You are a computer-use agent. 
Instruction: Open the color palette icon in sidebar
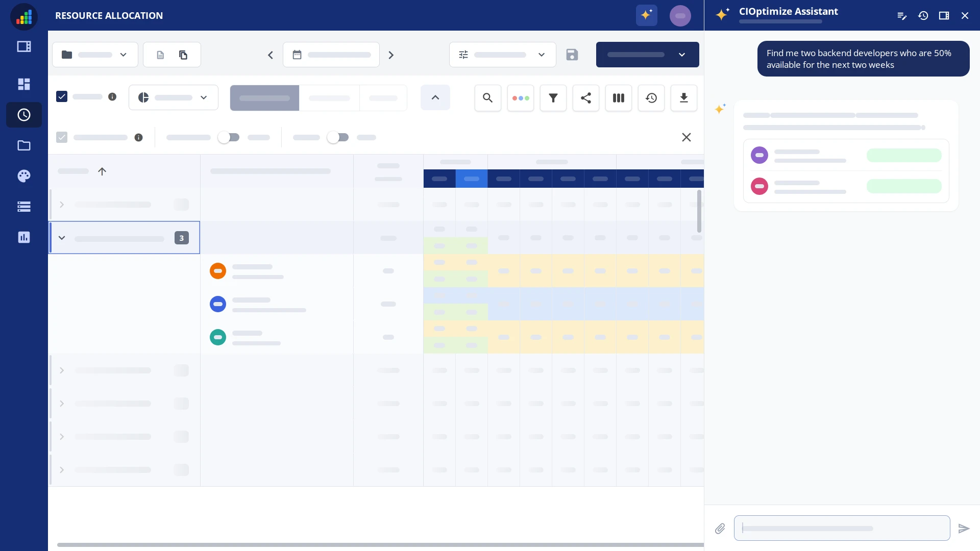24,176
